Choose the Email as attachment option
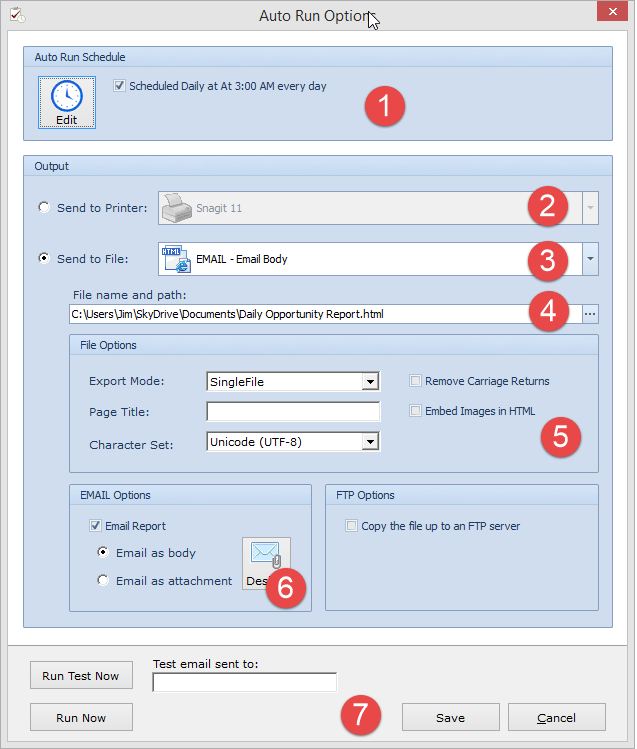Viewport: 637px width, 749px height. coord(103,580)
